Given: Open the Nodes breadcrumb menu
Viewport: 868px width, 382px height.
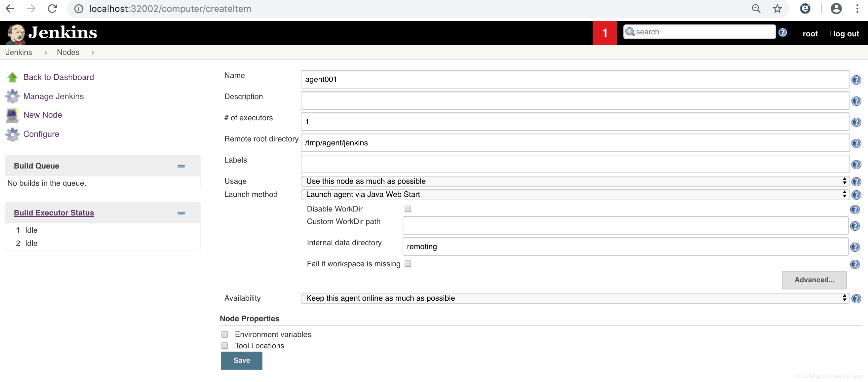Looking at the screenshot, I should tap(93, 52).
